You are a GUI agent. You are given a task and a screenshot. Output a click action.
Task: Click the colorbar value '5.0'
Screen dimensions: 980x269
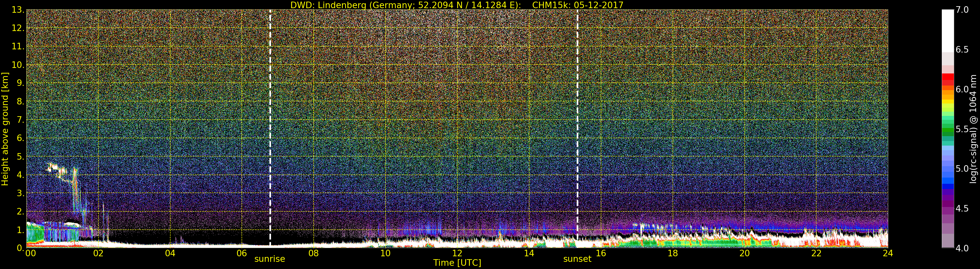pyautogui.click(x=962, y=168)
